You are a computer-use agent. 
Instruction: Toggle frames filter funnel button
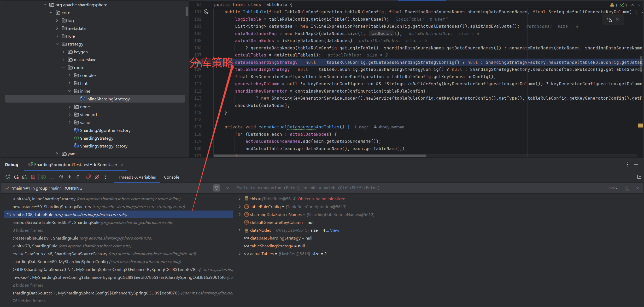click(216, 188)
